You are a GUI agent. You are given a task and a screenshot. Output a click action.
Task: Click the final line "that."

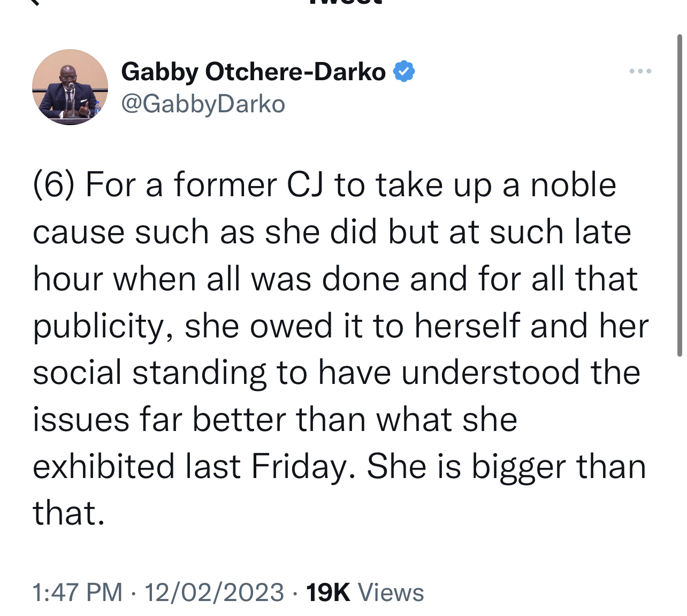68,513
